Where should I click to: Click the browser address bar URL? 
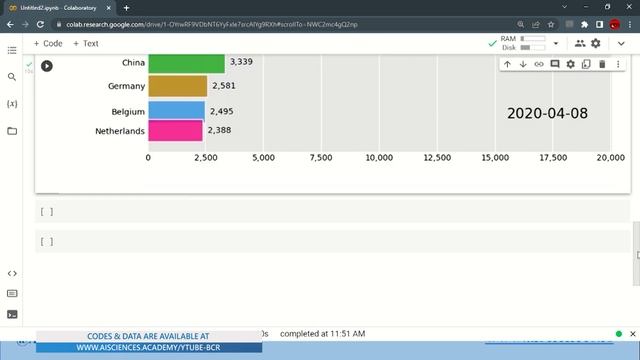click(x=212, y=24)
